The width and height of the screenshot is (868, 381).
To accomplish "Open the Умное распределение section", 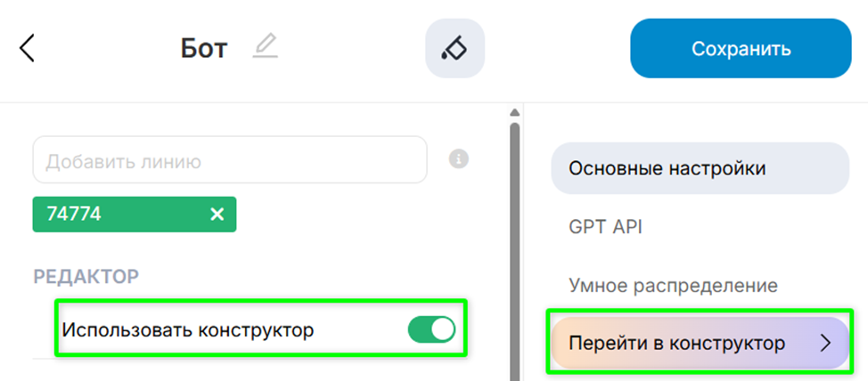I will point(673,286).
